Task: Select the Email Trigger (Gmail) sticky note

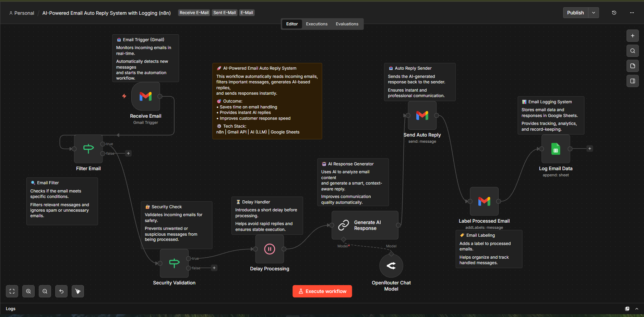Action: 145,58
